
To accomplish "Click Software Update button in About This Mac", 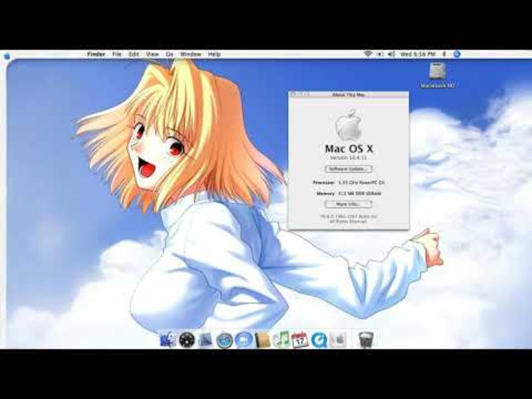I will 348,169.
